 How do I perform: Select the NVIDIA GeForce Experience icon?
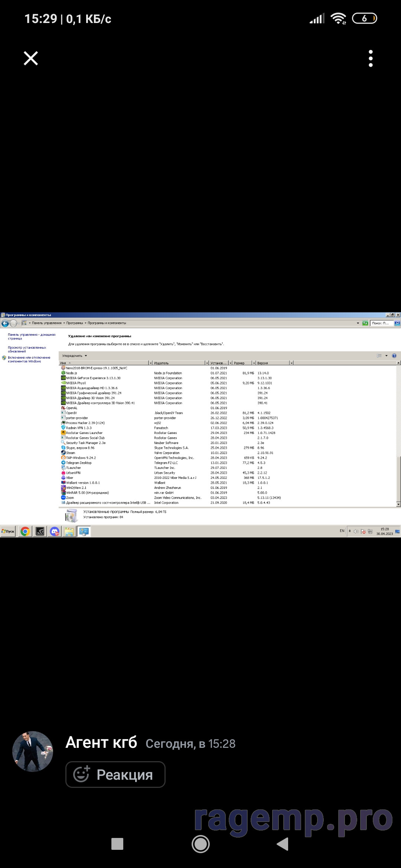point(63,378)
